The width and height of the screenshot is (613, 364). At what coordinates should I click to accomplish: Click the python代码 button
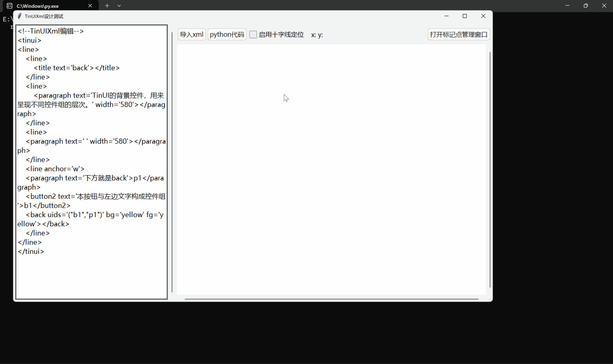point(227,35)
